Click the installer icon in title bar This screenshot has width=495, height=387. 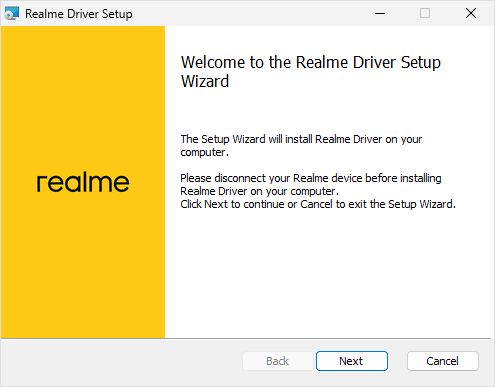click(x=12, y=14)
